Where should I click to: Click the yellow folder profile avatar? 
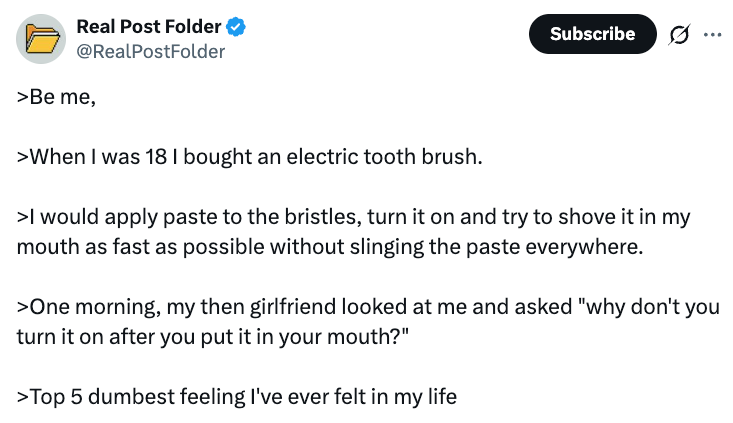click(x=42, y=40)
